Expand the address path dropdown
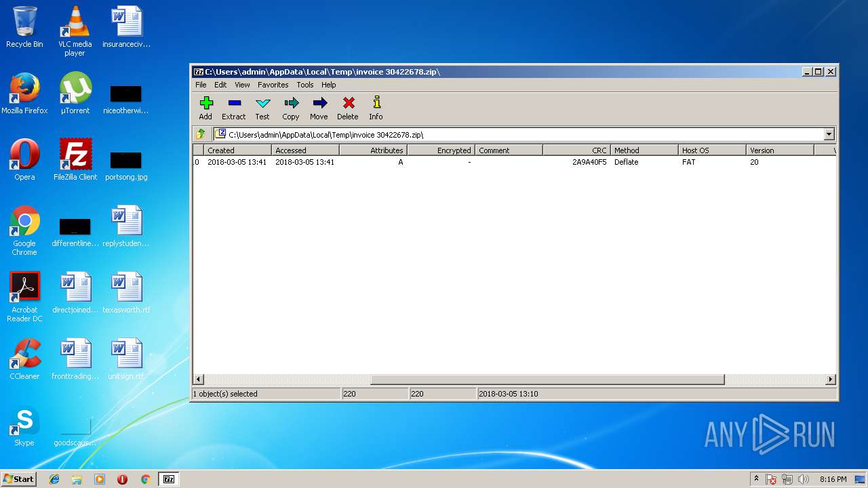The width and height of the screenshot is (868, 488). tap(829, 134)
